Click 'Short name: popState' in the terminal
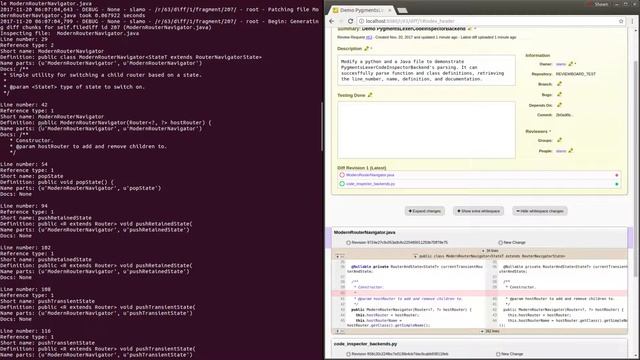 [x=32, y=176]
